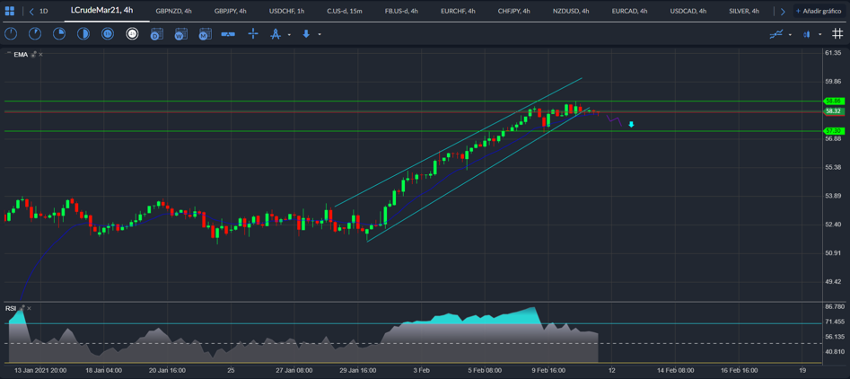Open the USDCAD, 4h chart tab

pyautogui.click(x=688, y=11)
